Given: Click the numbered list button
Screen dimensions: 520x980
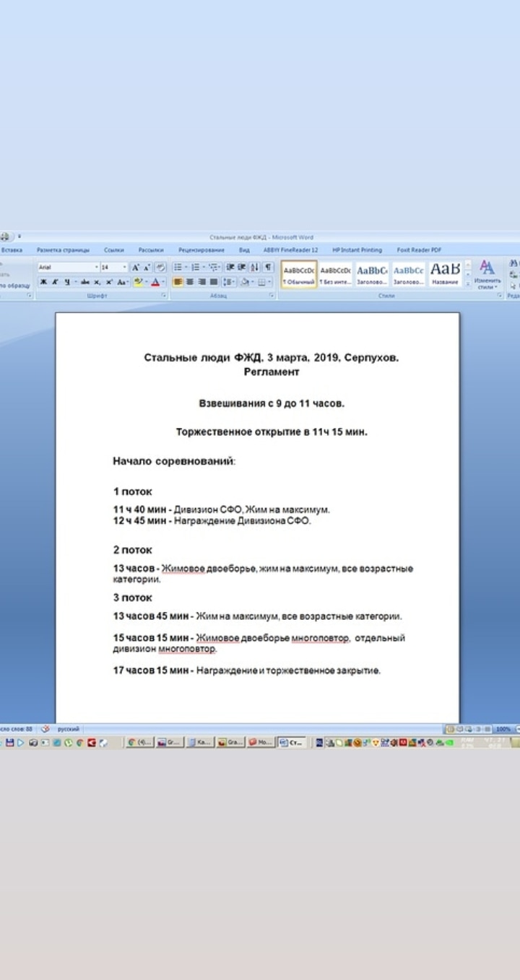Looking at the screenshot, I should [196, 267].
